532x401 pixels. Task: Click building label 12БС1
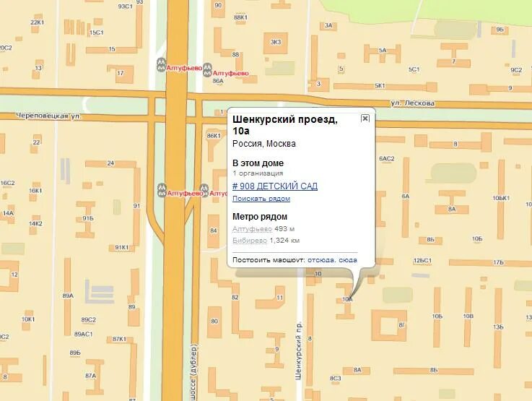pyautogui.click(x=422, y=261)
